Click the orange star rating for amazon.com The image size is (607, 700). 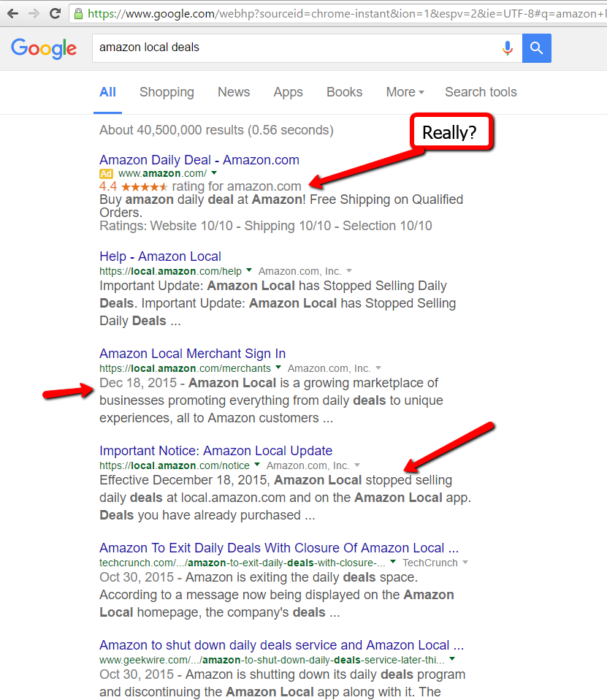(x=144, y=186)
